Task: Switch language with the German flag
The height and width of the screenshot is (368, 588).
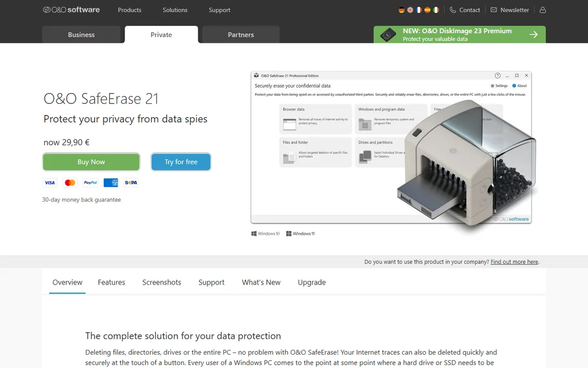Action: coord(401,10)
